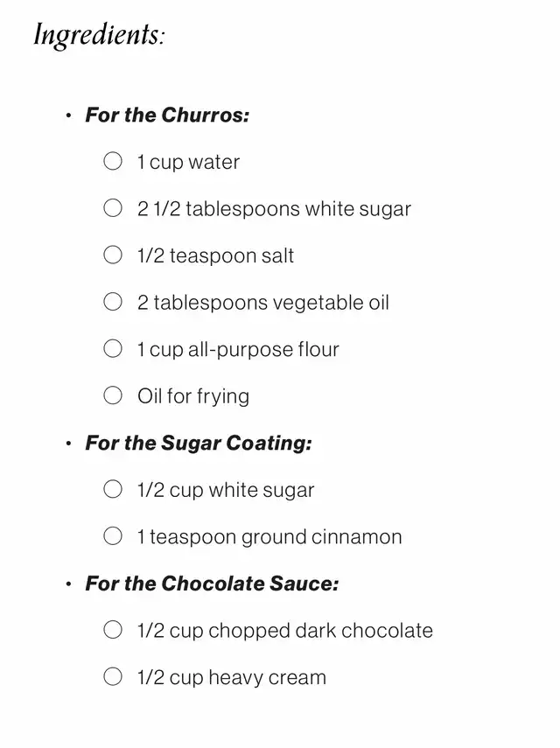This screenshot has height=748, width=560.
Task: Select the 2 tablespoons vegetable oil circle
Action: tap(113, 302)
